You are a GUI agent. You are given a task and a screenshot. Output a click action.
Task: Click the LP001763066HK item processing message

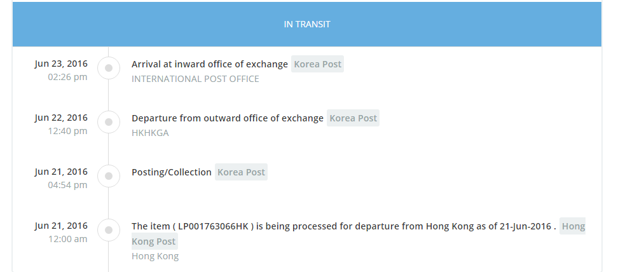[x=343, y=226]
